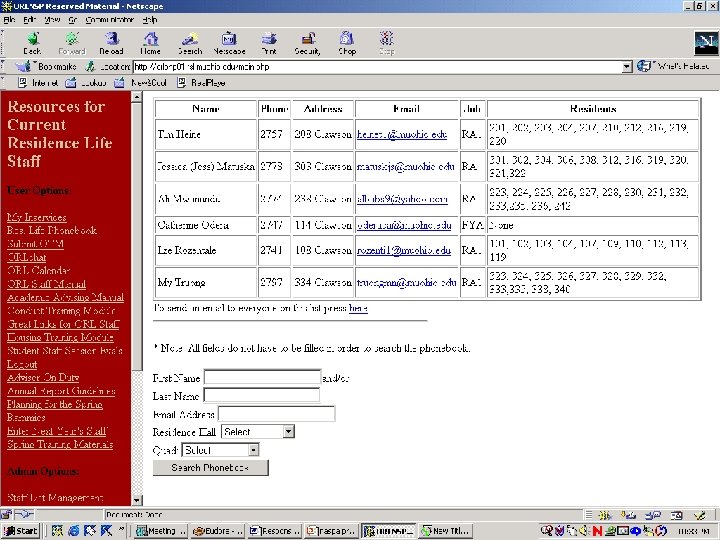
Task: Click into the First Name field
Action: (262, 378)
